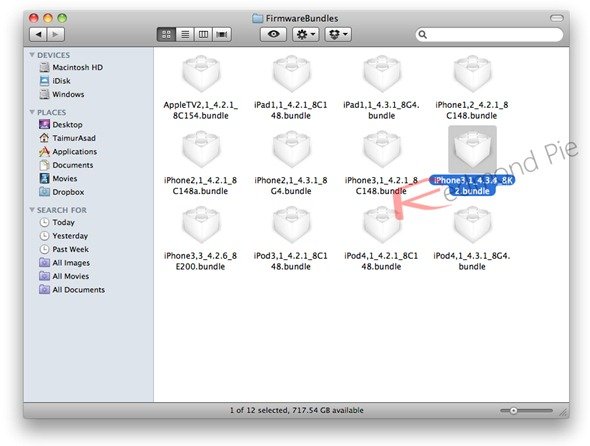Click the magnifying glass search icon

(423, 35)
